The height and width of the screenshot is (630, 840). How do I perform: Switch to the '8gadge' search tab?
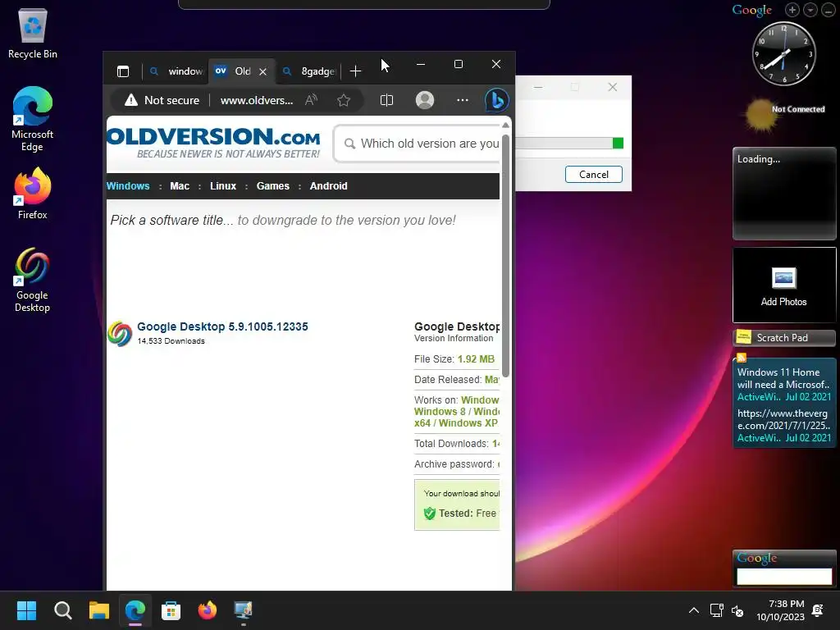309,71
